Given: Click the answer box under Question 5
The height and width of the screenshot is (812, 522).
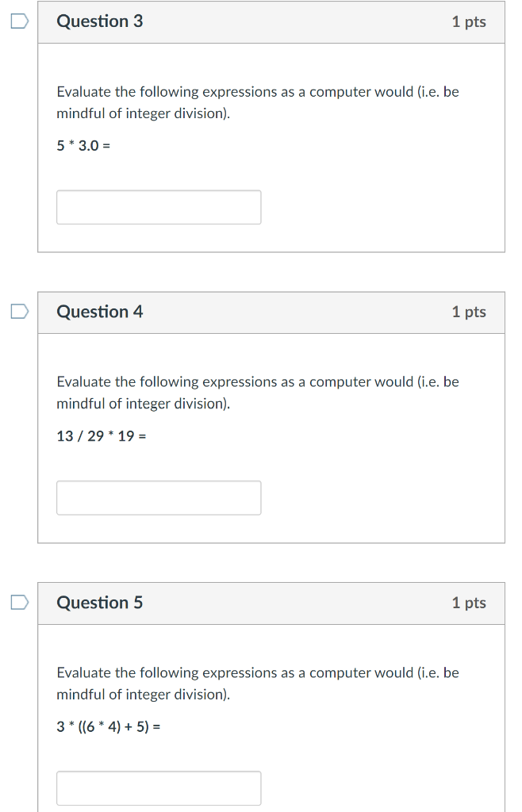Looking at the screenshot, I should [x=159, y=787].
